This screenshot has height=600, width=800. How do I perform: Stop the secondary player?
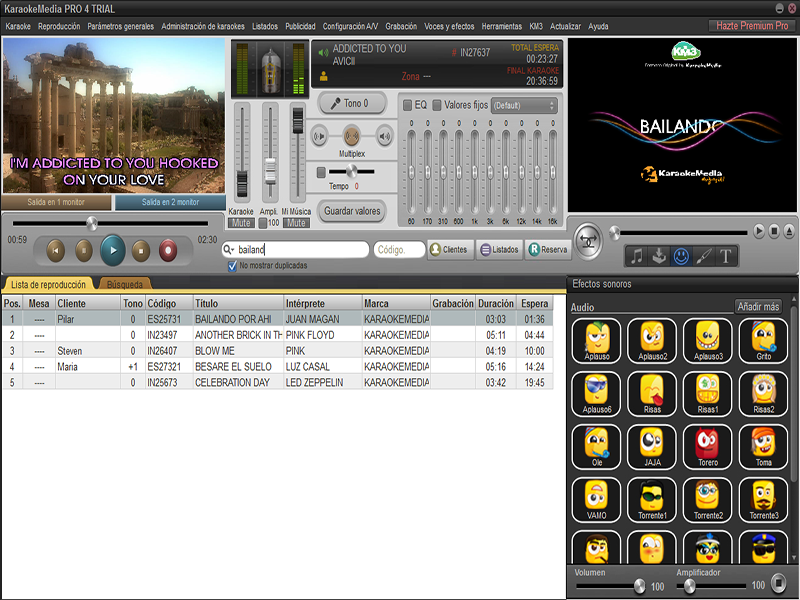point(773,231)
